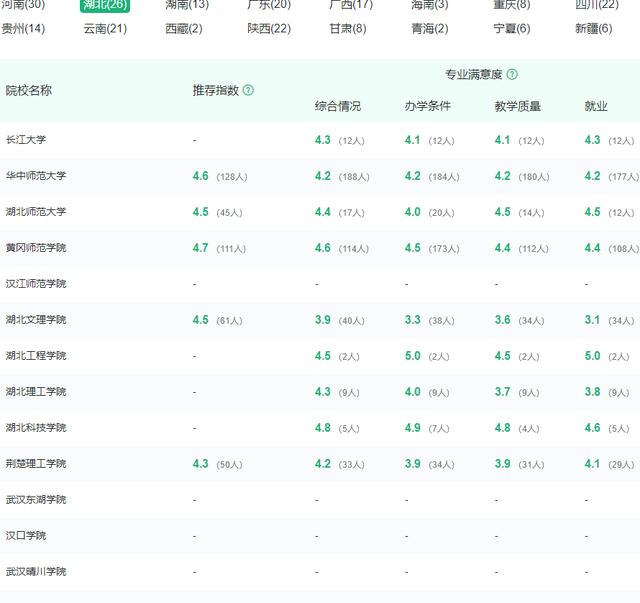Click 荆楚理工学院 recommendation score 4.3

pos(200,463)
